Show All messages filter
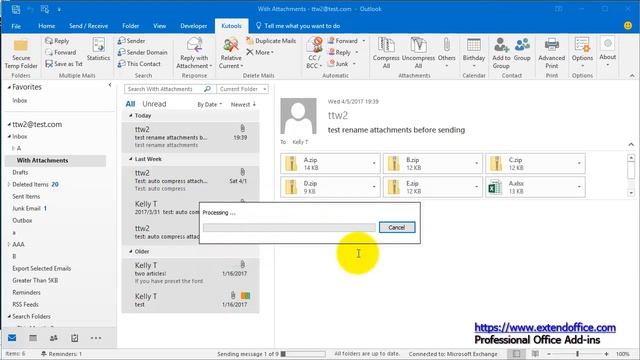This screenshot has width=640, height=360. coord(130,104)
